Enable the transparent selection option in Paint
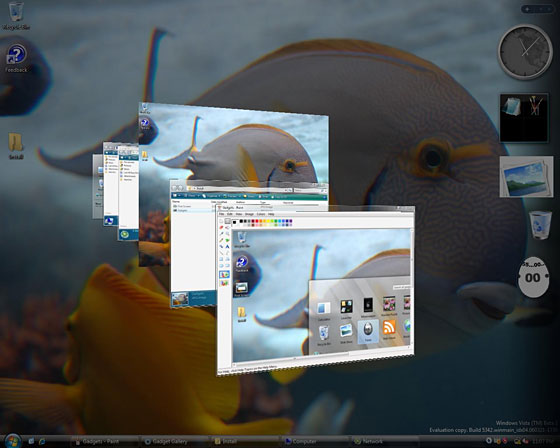This screenshot has width=560, height=448. (224, 283)
